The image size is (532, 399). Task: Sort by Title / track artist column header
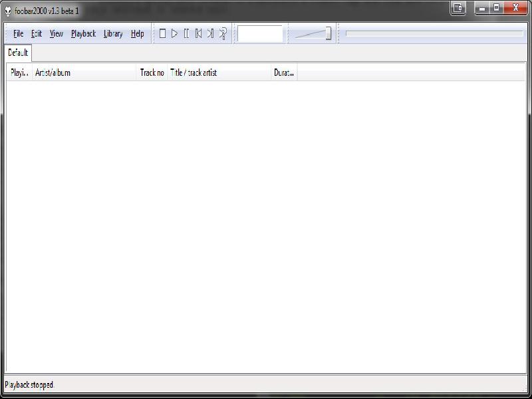click(x=219, y=72)
